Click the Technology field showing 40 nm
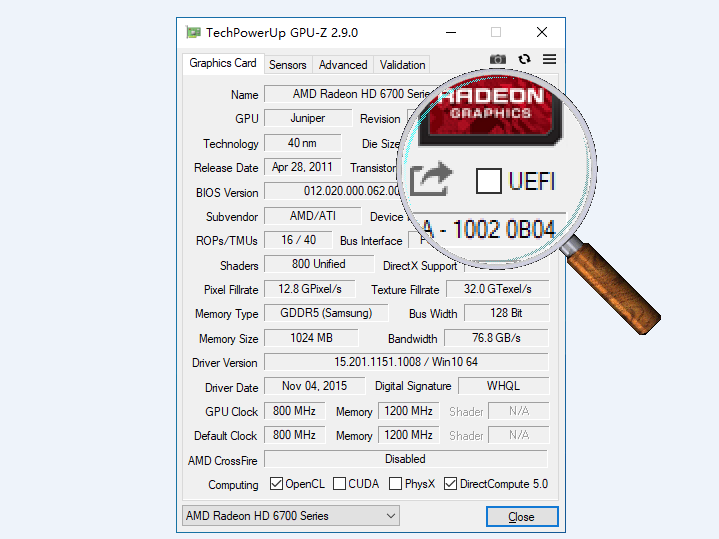Viewport: 719px width, 539px height. [x=303, y=143]
